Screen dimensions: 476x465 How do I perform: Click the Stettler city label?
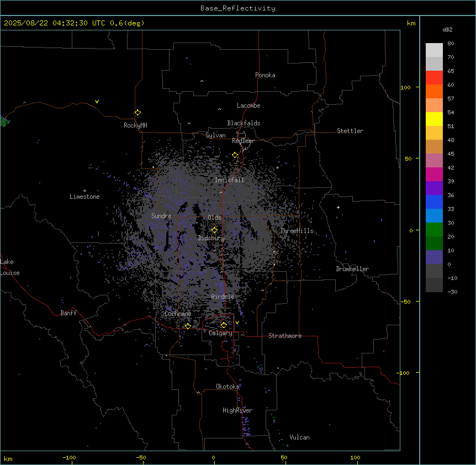tap(350, 131)
